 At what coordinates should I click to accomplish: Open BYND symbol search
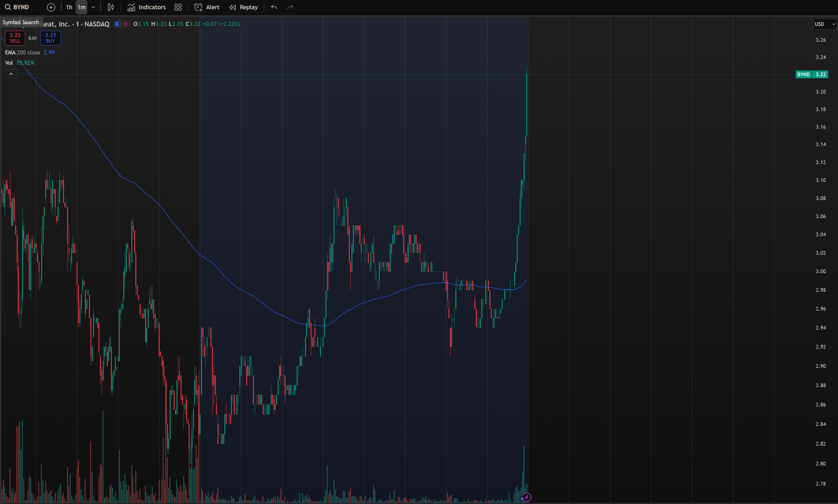coord(17,7)
